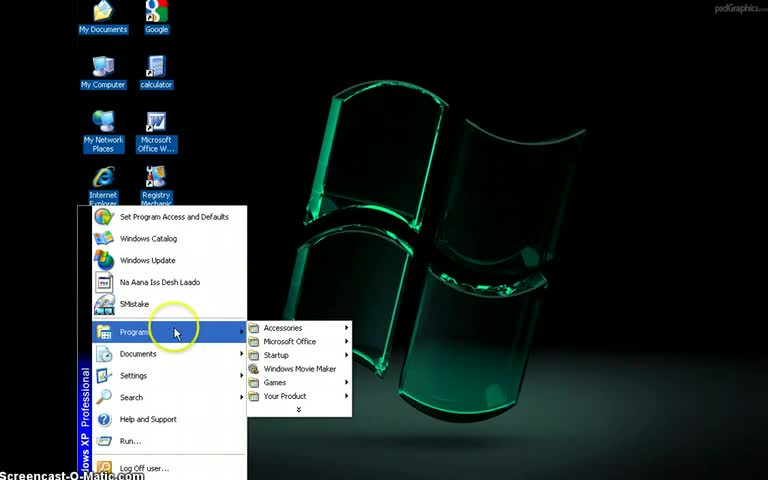Screen dimensions: 768x480
Task: Open Na Aana Iss Desh Laado entry
Action: (x=169, y=282)
